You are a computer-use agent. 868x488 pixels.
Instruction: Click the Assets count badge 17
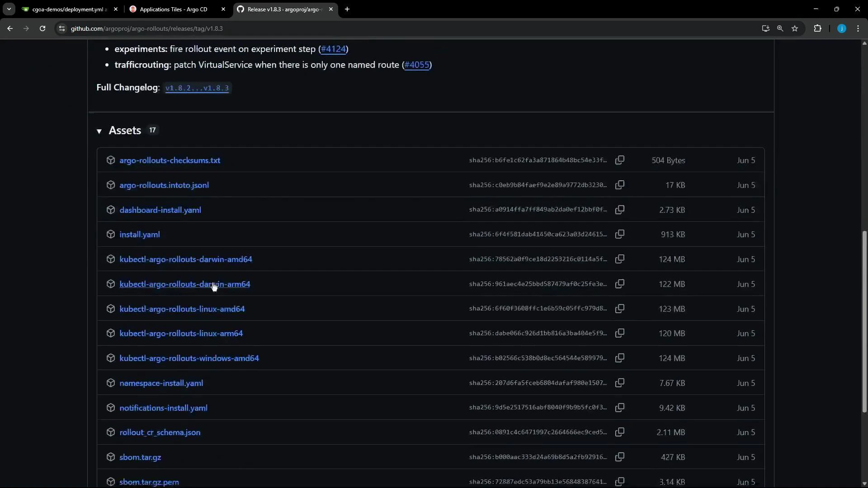(152, 130)
